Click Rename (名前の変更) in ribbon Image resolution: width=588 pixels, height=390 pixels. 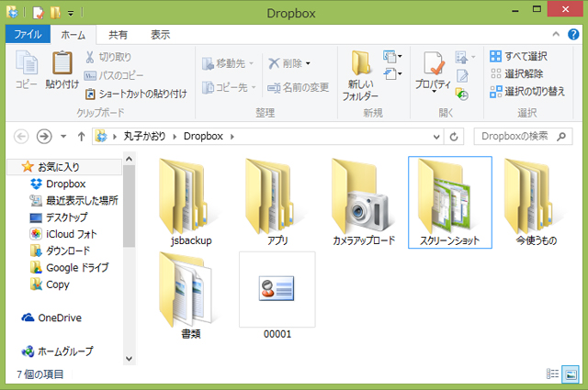pos(298,87)
